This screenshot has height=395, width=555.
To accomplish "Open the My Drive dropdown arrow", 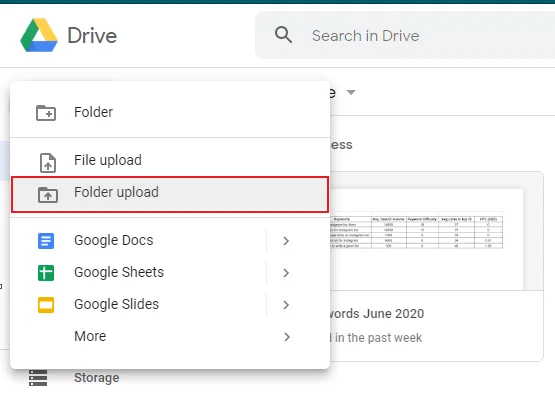I will [351, 92].
